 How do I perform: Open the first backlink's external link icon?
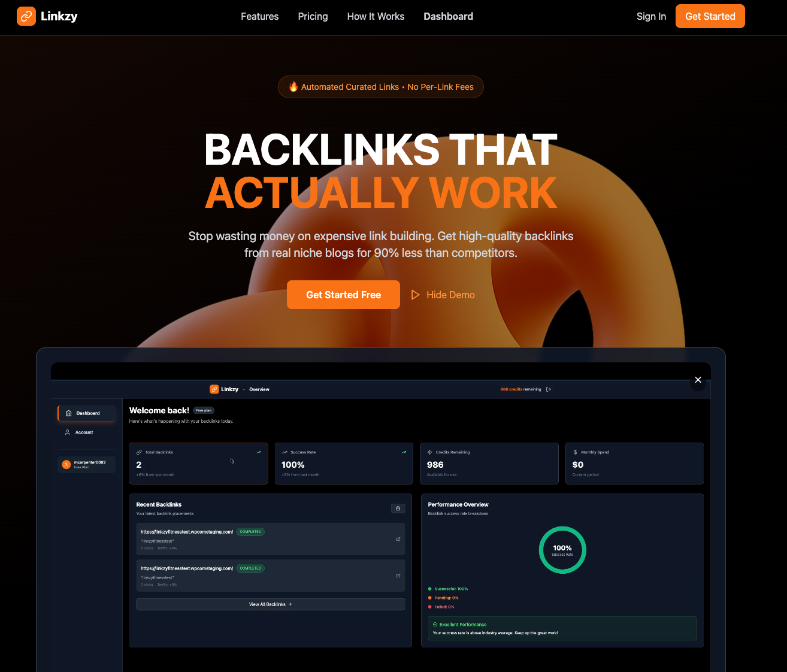click(398, 539)
